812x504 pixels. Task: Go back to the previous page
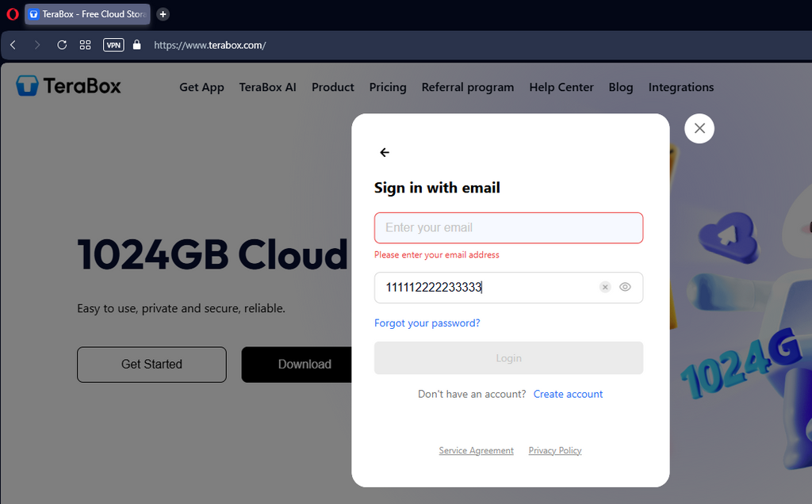pos(13,45)
